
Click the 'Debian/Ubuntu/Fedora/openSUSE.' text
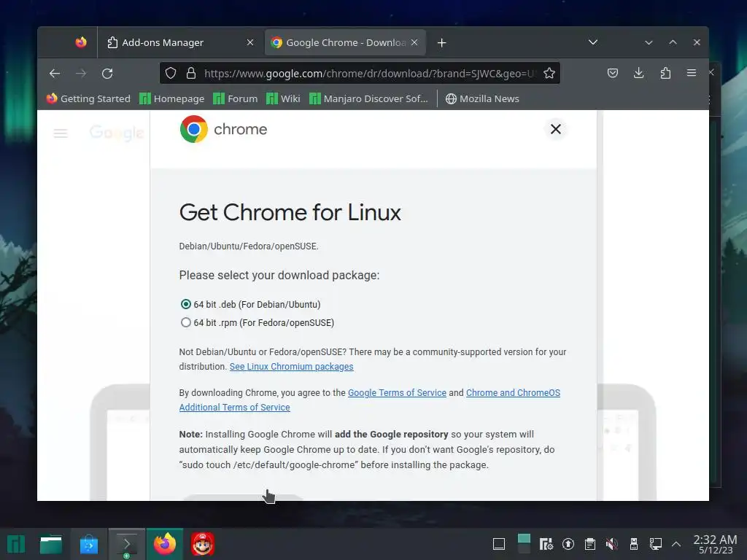[x=249, y=246]
